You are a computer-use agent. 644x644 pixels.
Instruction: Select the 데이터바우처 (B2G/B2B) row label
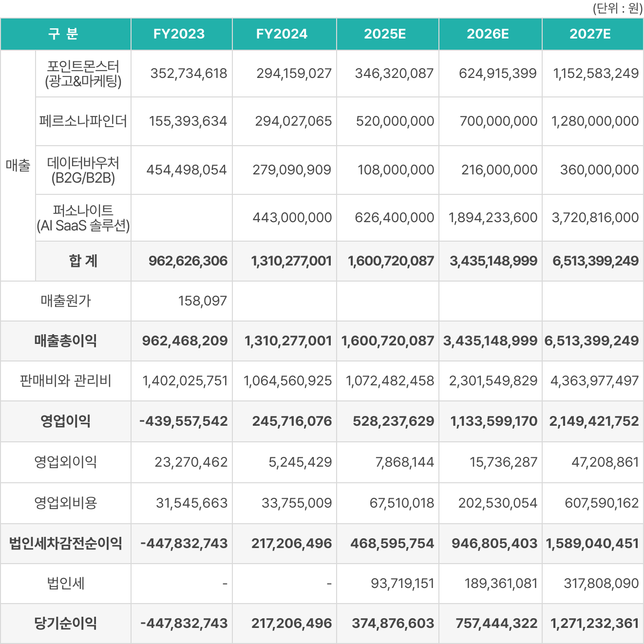coord(83,170)
